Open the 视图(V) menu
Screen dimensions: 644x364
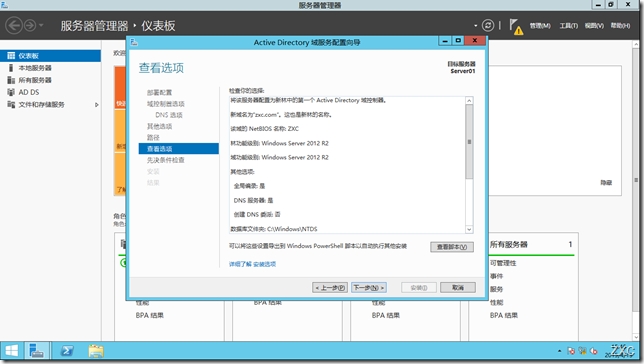[594, 25]
